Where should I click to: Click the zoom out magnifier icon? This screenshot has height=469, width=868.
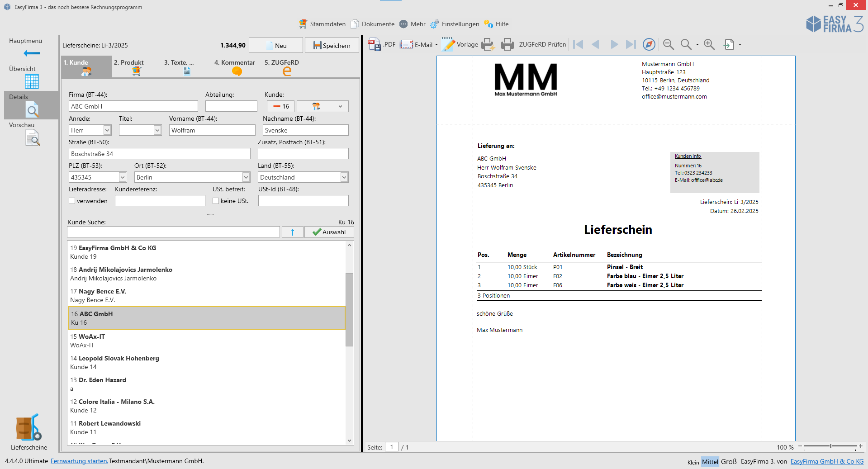coord(669,44)
